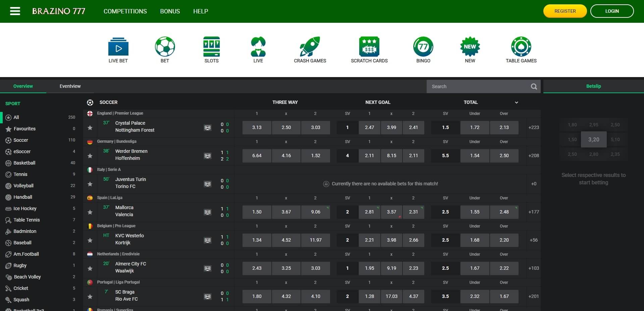
Task: Open the Betslip panel
Action: tap(593, 86)
